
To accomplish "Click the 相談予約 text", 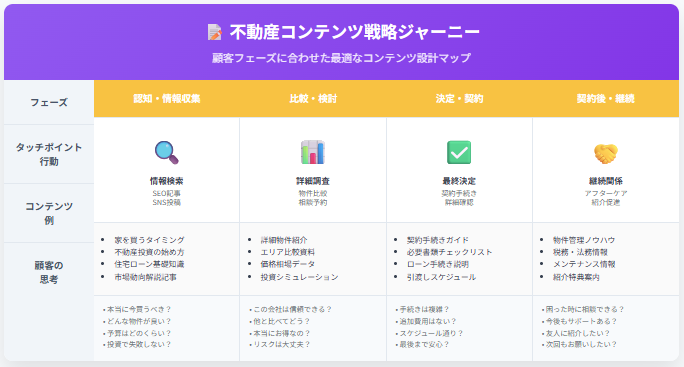I will (313, 202).
